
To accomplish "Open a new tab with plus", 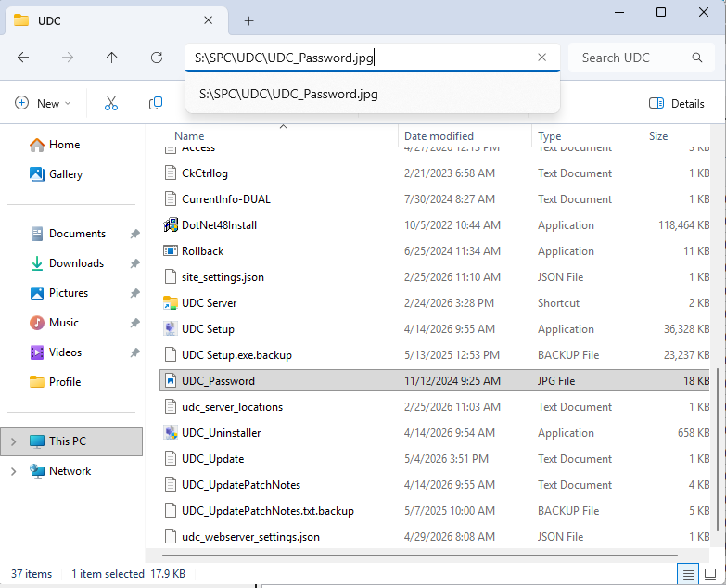I will coord(249,20).
